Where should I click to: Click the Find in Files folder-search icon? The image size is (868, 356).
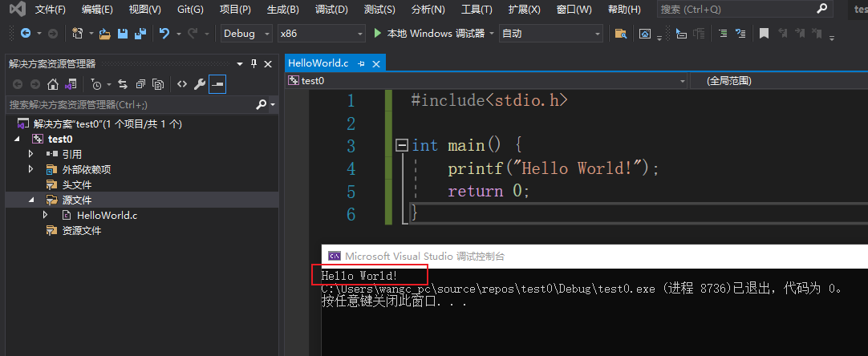coord(621,34)
